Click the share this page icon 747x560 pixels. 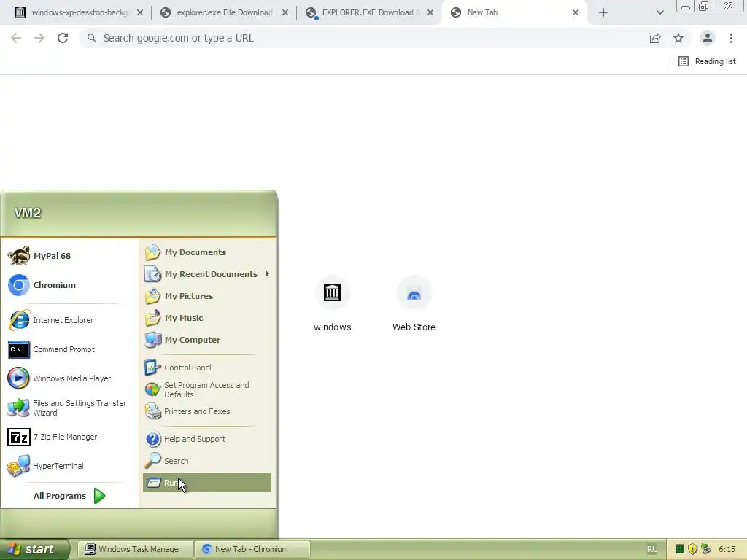[x=655, y=38]
